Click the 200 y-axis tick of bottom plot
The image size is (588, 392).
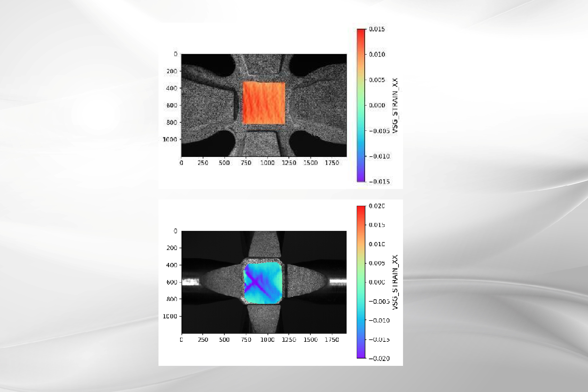(x=172, y=248)
